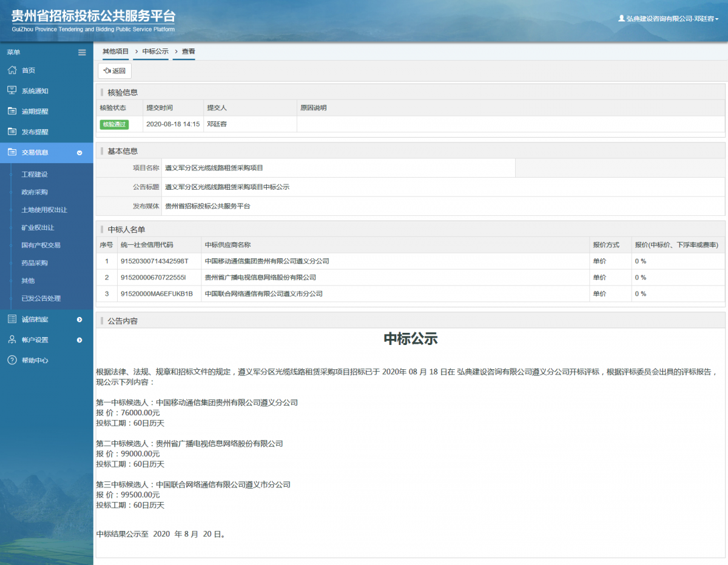Click supplier 中国联合网络通信有限公司遵义市分公司 in table
Screen dimensions: 728x565
[x=264, y=294]
